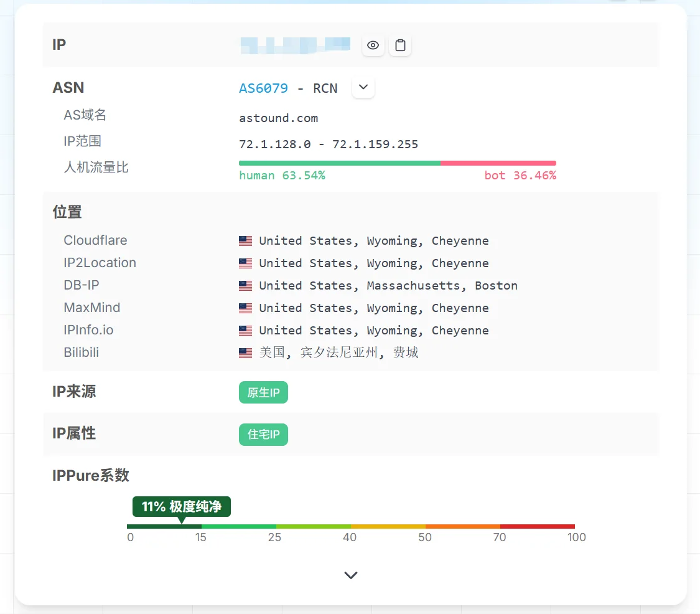Click US flag in DB-IP row
Image resolution: width=700 pixels, height=614 pixels.
[x=246, y=286]
